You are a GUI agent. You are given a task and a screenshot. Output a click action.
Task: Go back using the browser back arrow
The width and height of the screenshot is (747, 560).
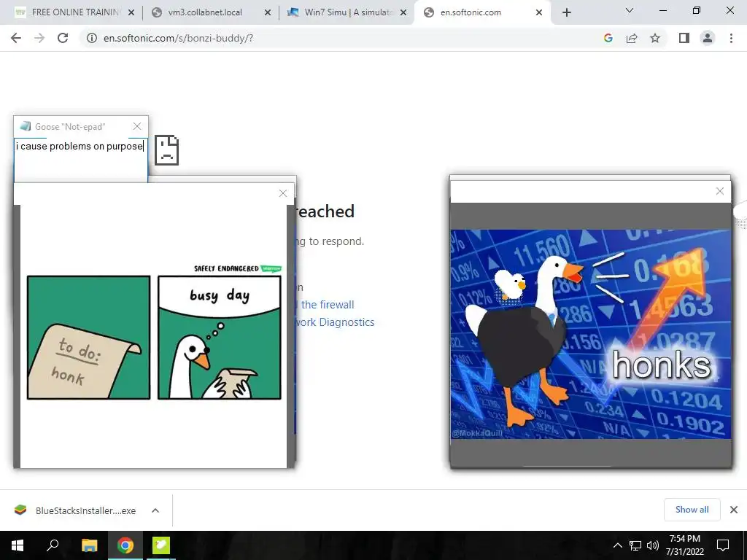pyautogui.click(x=16, y=38)
